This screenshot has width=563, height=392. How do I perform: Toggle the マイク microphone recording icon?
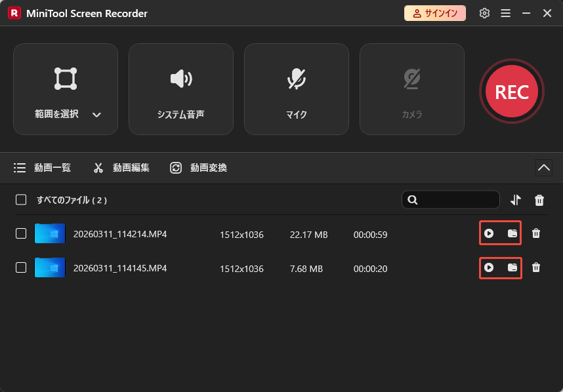pyautogui.click(x=296, y=79)
